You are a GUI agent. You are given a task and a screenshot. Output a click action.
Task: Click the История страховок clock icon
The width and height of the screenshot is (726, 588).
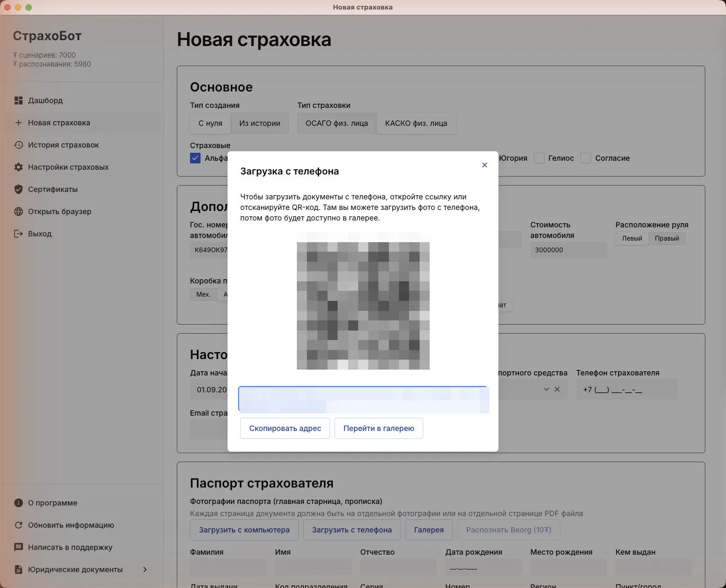[19, 145]
